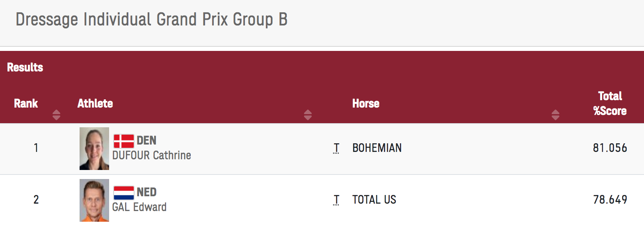This screenshot has height=225, width=644.
Task: Click the T marker beside TOTAL US
Action: coord(336,200)
